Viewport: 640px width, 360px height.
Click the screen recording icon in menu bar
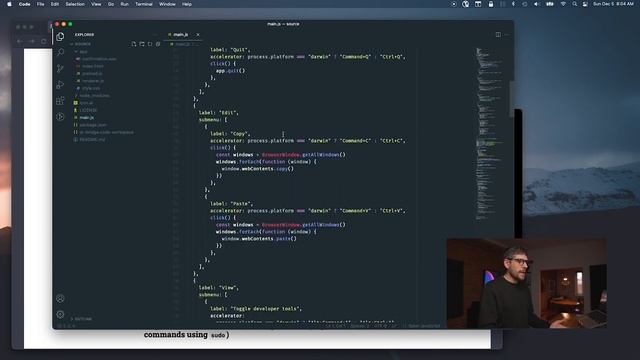[453, 4]
